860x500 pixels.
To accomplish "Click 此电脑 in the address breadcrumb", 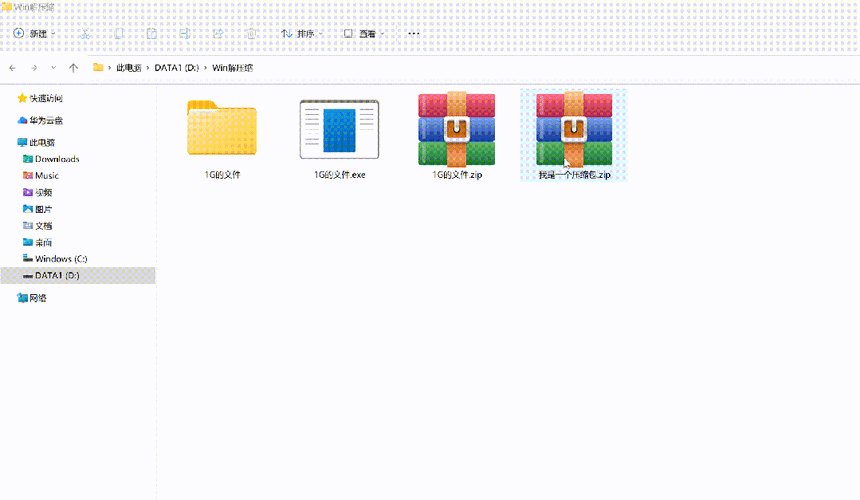I will (x=129, y=68).
